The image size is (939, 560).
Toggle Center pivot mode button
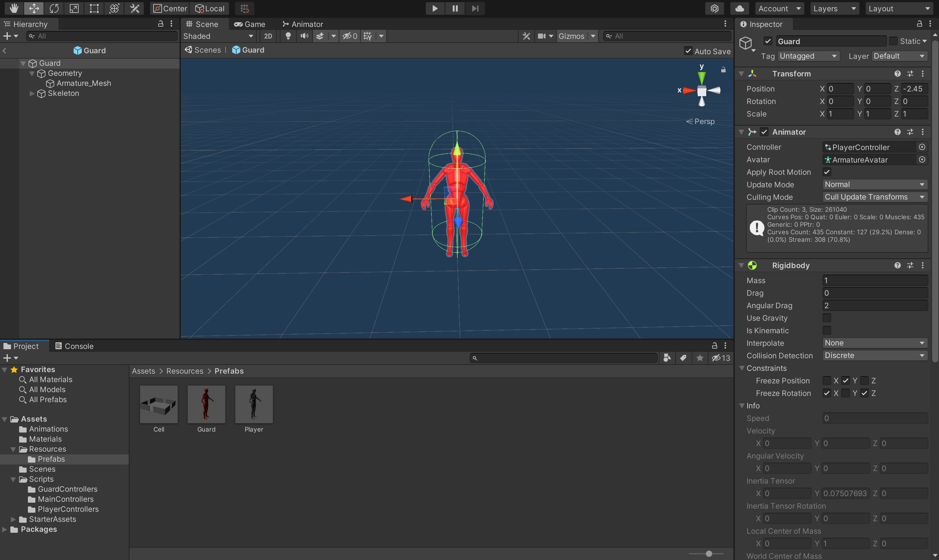point(170,8)
